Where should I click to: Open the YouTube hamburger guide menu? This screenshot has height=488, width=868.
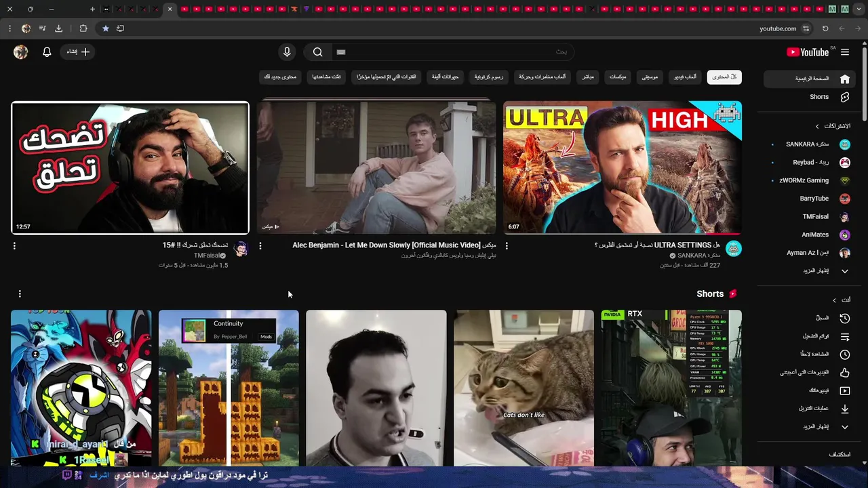[x=845, y=52]
